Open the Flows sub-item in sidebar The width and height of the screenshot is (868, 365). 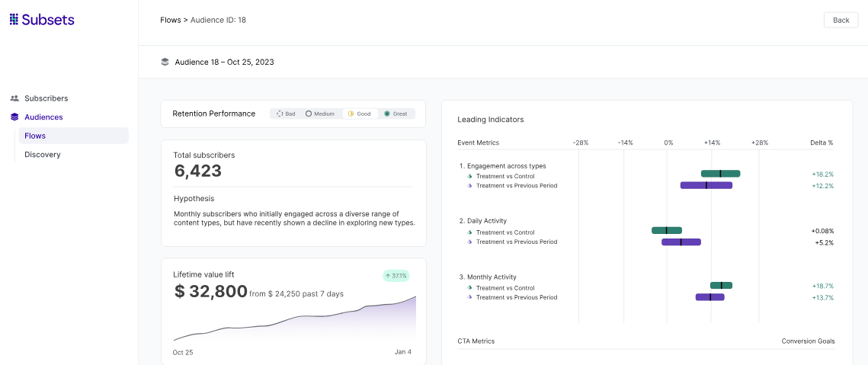click(x=35, y=136)
